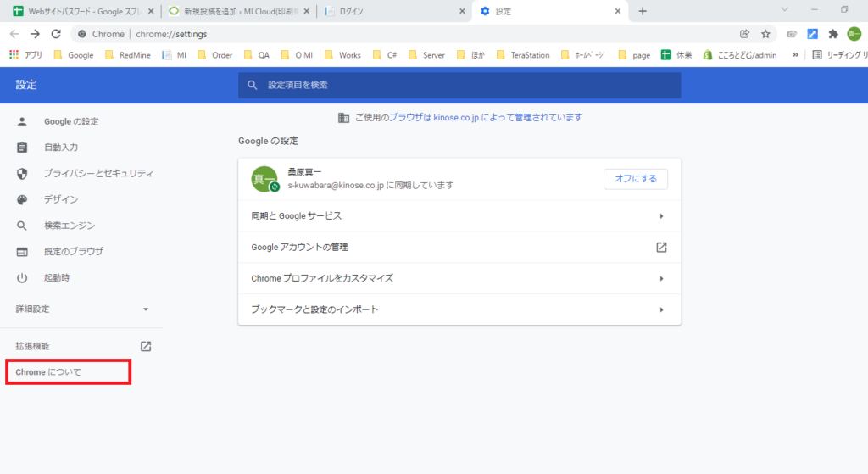Click the person icon beside Google の設定
Screen dimensions: 868x474
(21, 121)
